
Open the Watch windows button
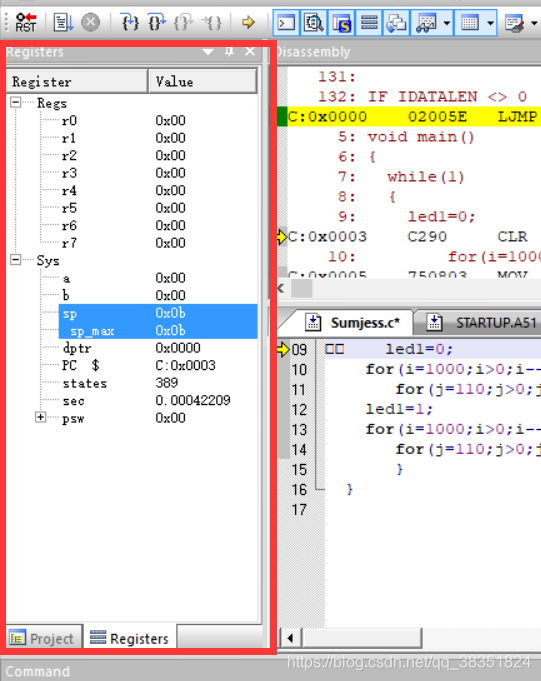tap(426, 23)
